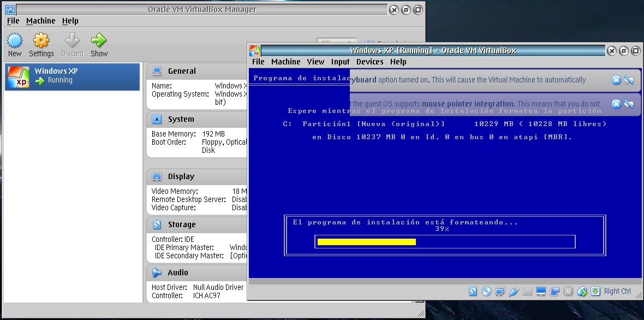Click the 'Null Audio Driver' value
This screenshot has width=644, height=320.
coord(218,288)
